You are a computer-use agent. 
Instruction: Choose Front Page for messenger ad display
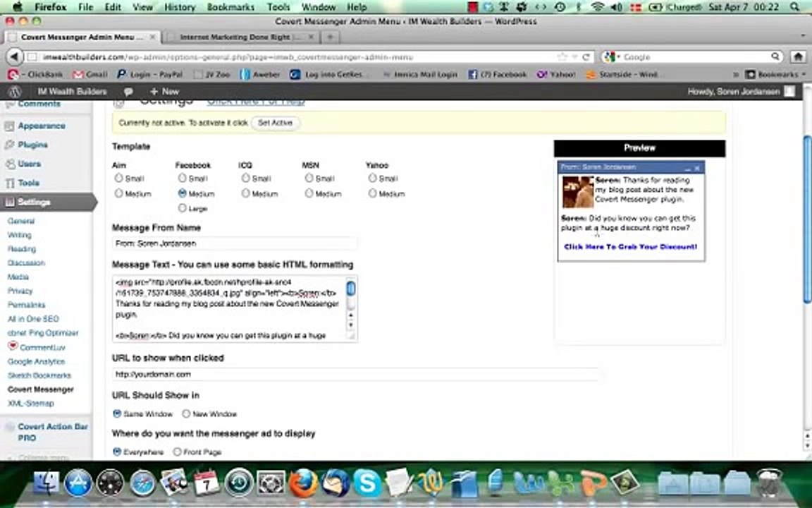(177, 452)
